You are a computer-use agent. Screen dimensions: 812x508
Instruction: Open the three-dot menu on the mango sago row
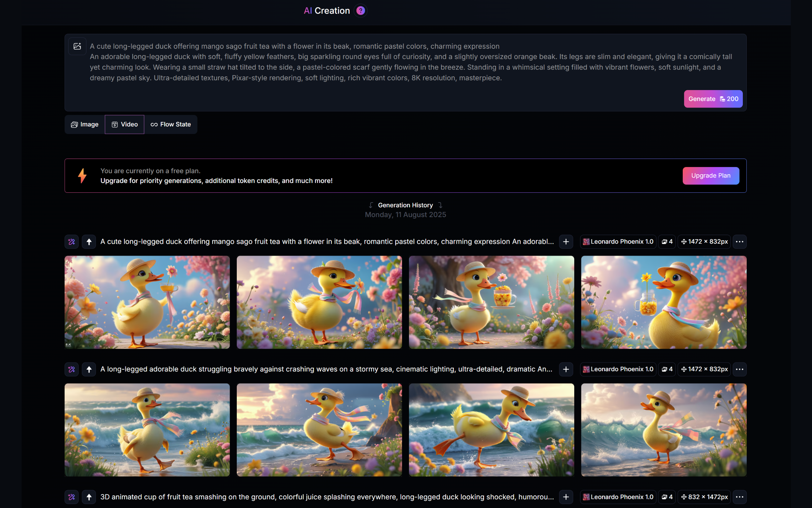click(x=740, y=241)
